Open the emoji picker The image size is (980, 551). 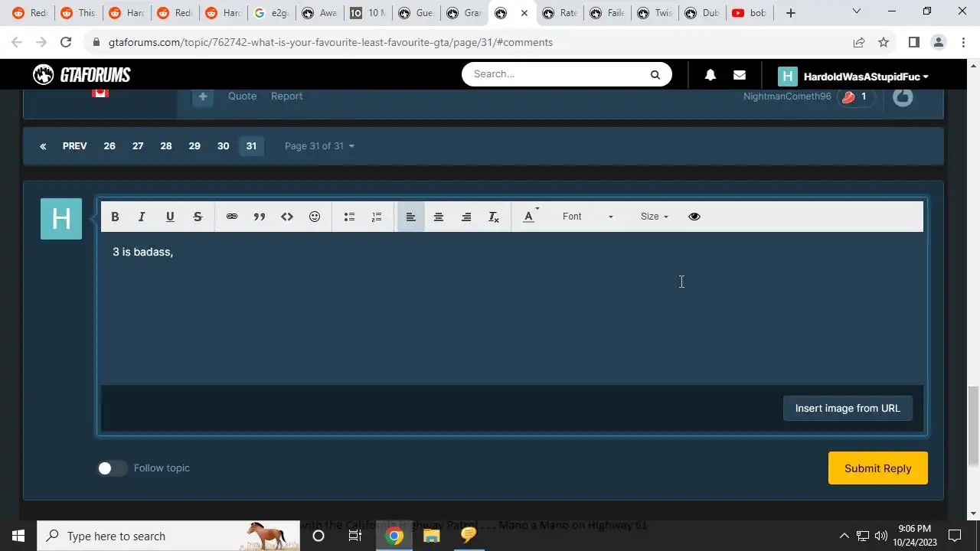pos(315,217)
